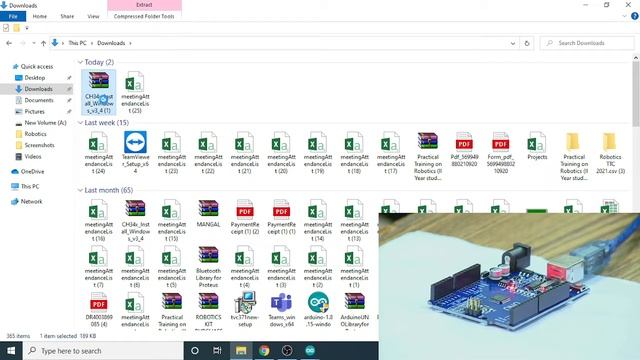Image resolution: width=640 pixels, height=360 pixels.
Task: Refresh the Downloads folder view
Action: point(527,43)
